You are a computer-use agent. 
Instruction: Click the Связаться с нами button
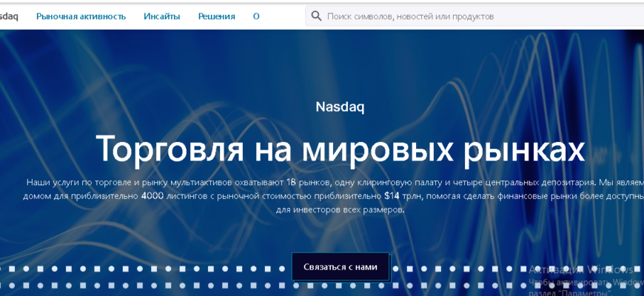(x=341, y=267)
